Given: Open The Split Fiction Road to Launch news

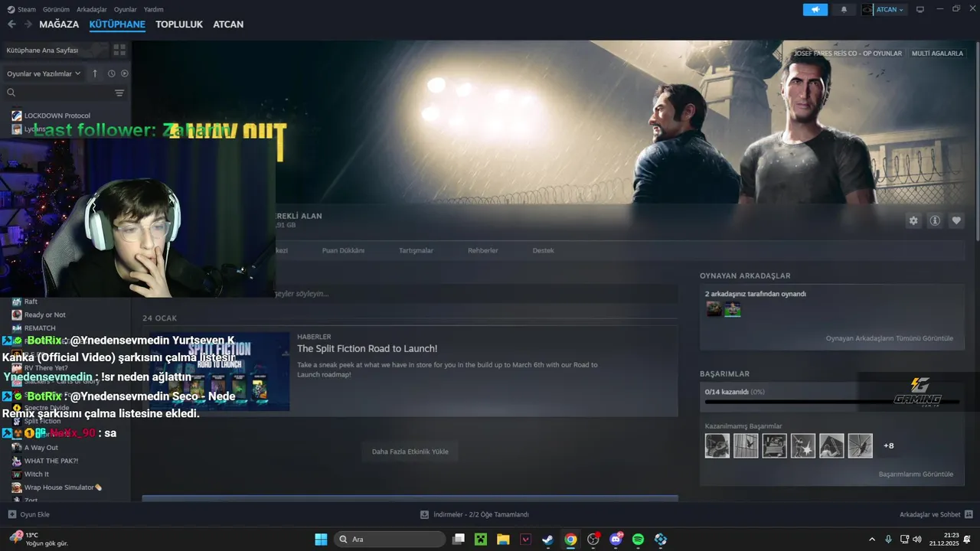Looking at the screenshot, I should 367,349.
